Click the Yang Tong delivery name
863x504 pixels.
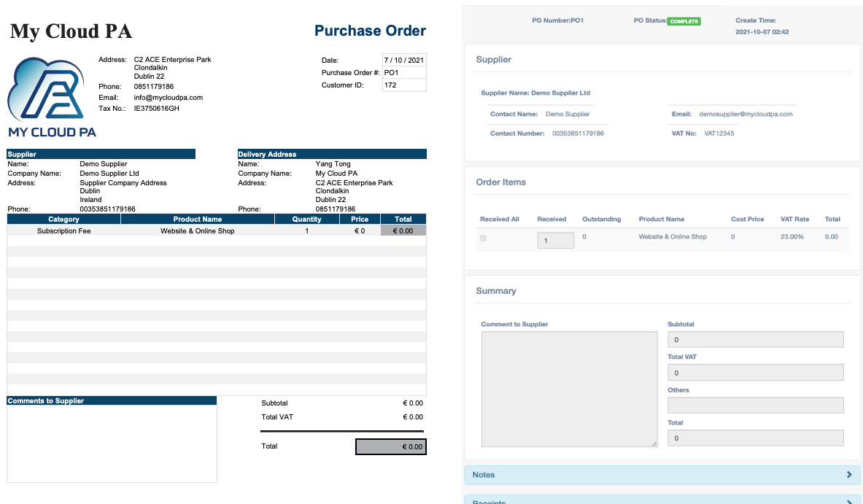click(x=333, y=164)
